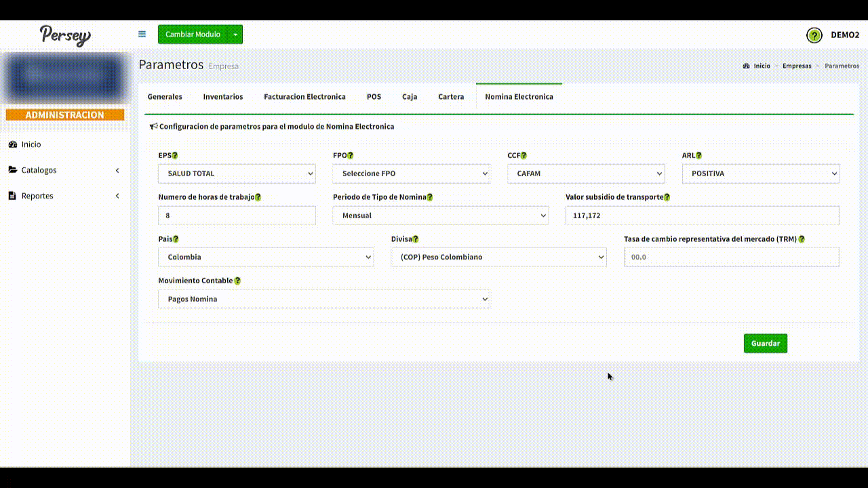Image resolution: width=868 pixels, height=488 pixels.
Task: Open Periodo de Tipo de Nomina dropdown
Action: pos(440,216)
